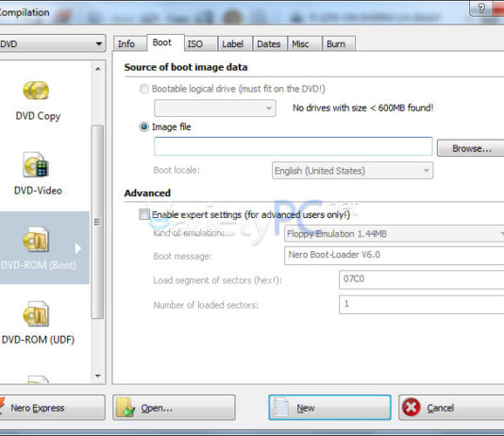Switch to the Misc tab
Screen dimensions: 504x436
click(x=305, y=43)
